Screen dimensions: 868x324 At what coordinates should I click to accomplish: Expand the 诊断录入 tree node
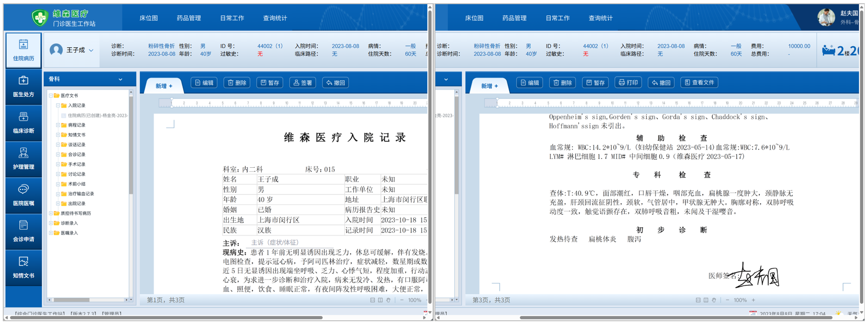pos(51,223)
